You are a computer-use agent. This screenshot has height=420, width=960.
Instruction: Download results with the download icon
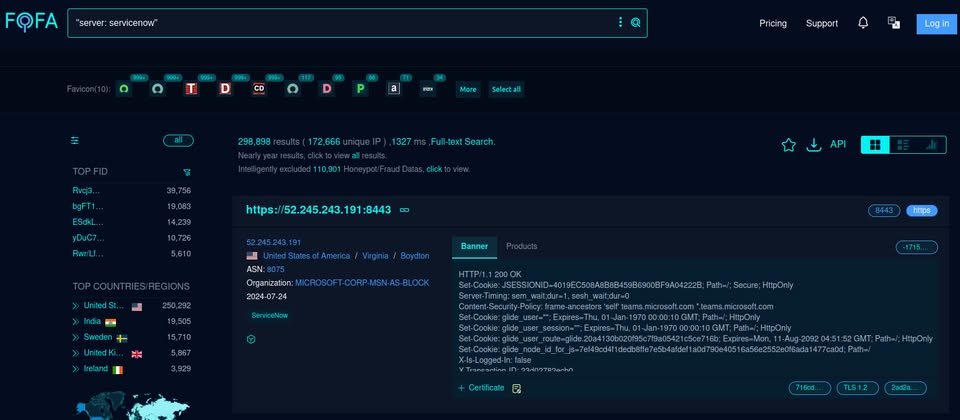813,145
